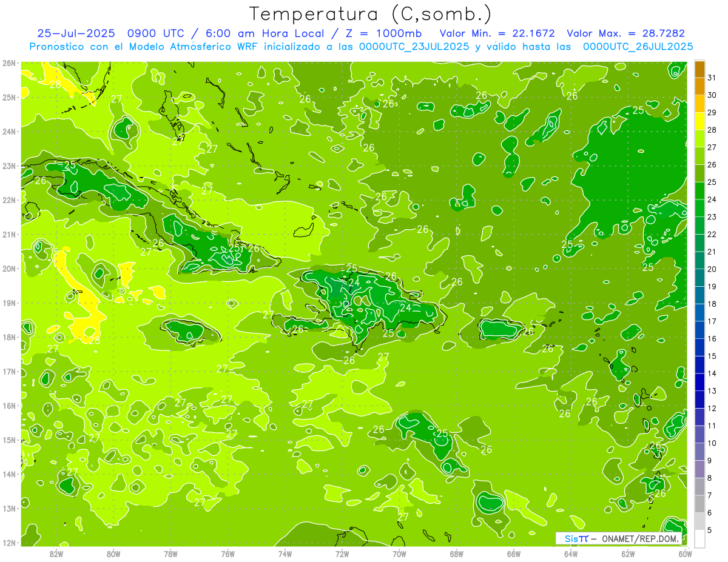Click longitude axis label 72W
The height and width of the screenshot is (562, 728).
[342, 554]
